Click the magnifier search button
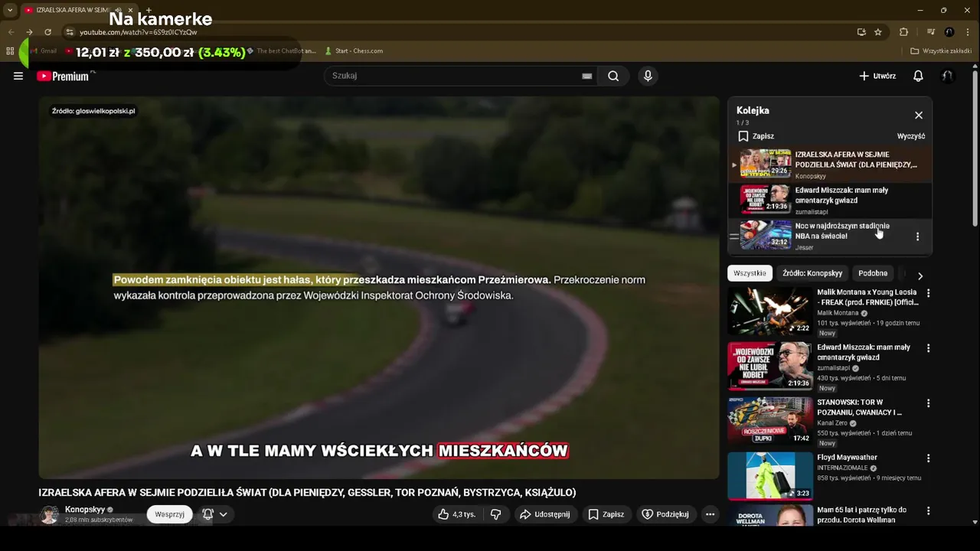Image resolution: width=980 pixels, height=551 pixels. coord(613,76)
